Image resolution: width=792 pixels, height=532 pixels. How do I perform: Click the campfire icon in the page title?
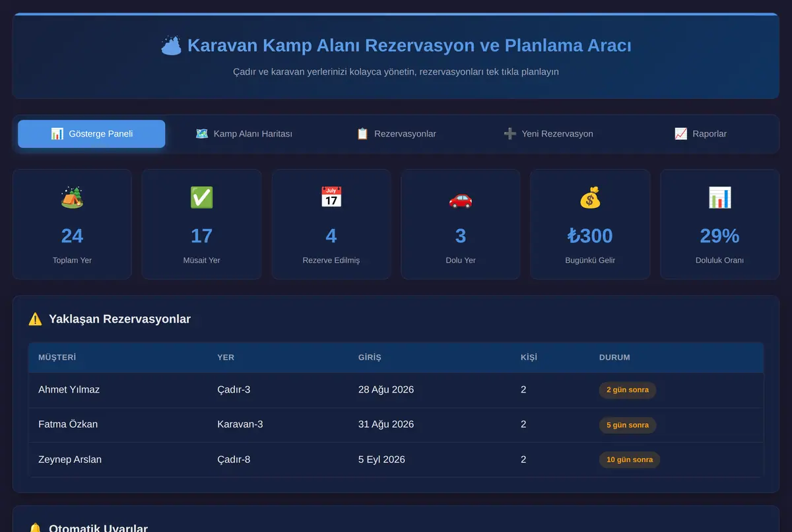pos(171,46)
